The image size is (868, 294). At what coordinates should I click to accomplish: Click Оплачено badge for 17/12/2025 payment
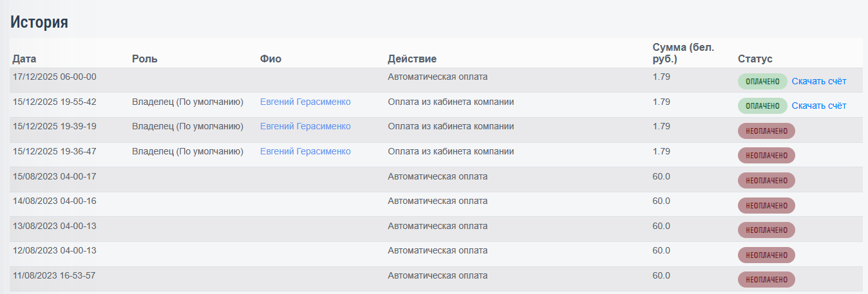pyautogui.click(x=762, y=82)
